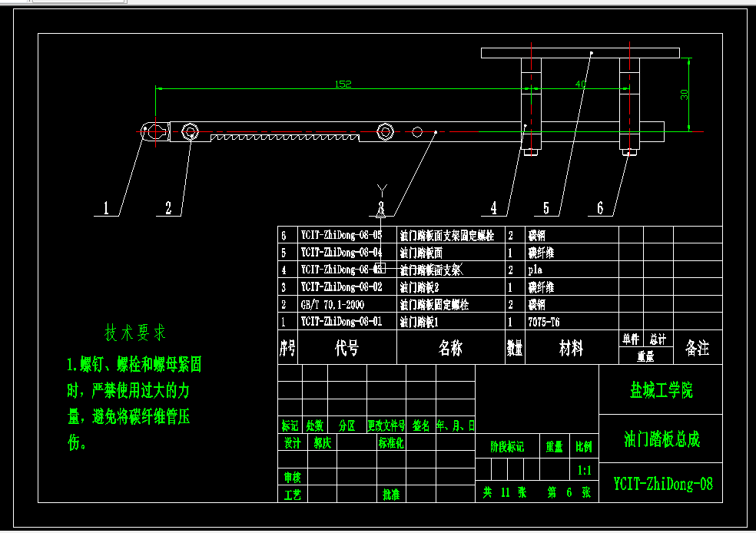The width and height of the screenshot is (756, 533).
Task: Click part callout number 2 on its leader line
Action: click(x=168, y=207)
